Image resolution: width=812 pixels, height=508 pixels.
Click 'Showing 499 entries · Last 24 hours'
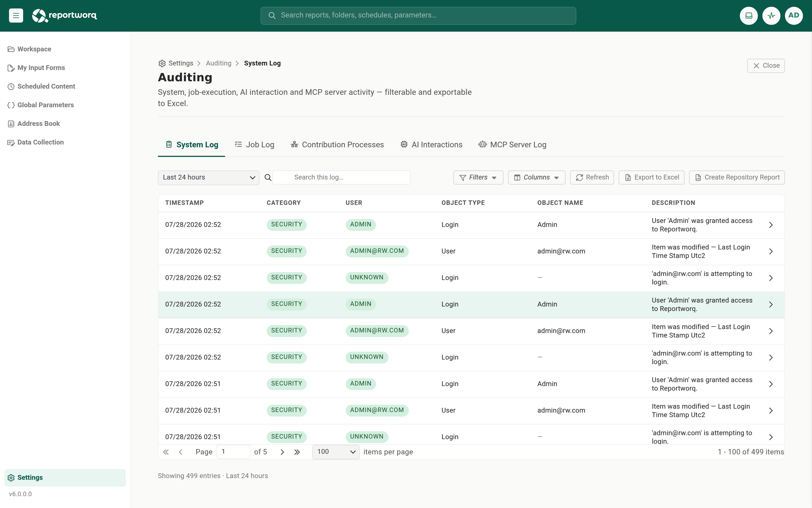tap(213, 476)
